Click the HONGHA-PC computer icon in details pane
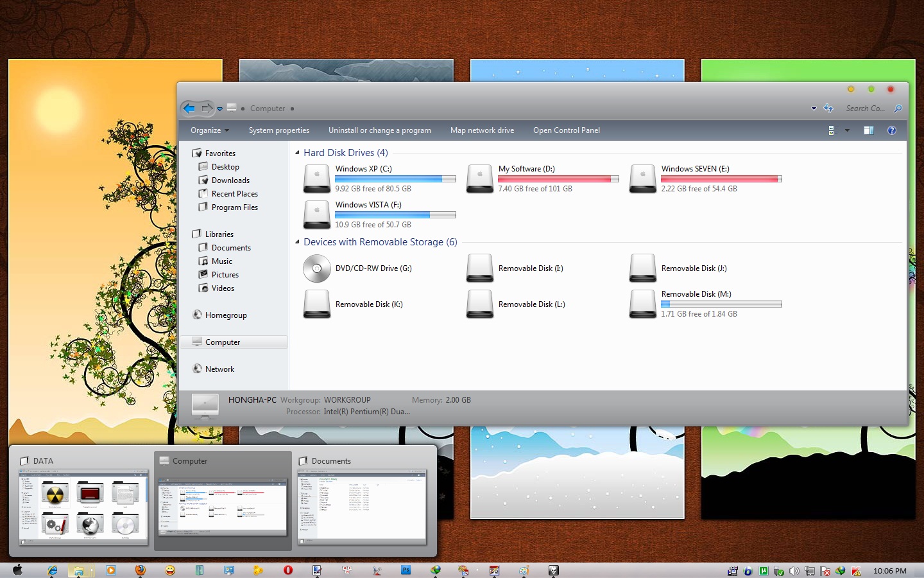 (205, 406)
